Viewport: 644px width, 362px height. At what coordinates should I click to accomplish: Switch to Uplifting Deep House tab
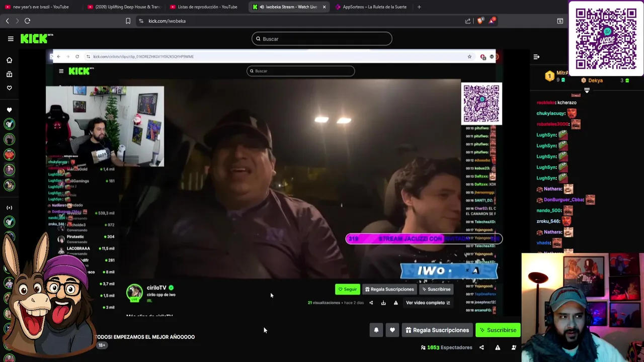pos(124,7)
